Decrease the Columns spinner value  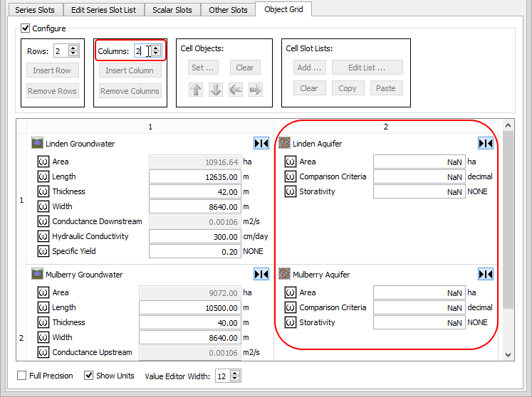156,54
